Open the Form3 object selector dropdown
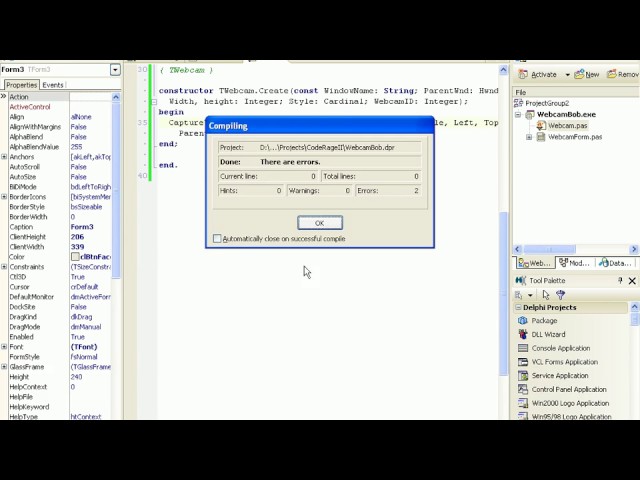640x480 pixels. click(x=115, y=70)
